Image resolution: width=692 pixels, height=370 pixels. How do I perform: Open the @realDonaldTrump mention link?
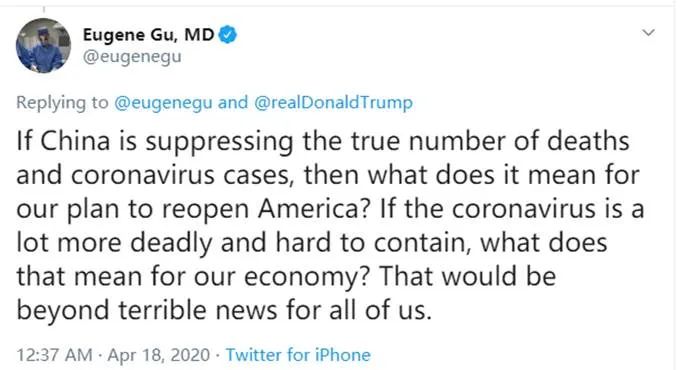click(333, 102)
